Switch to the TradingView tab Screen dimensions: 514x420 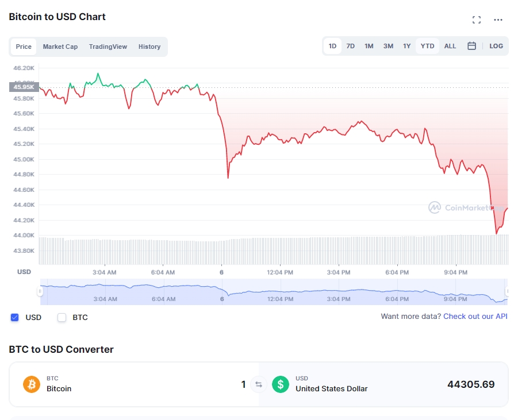108,47
